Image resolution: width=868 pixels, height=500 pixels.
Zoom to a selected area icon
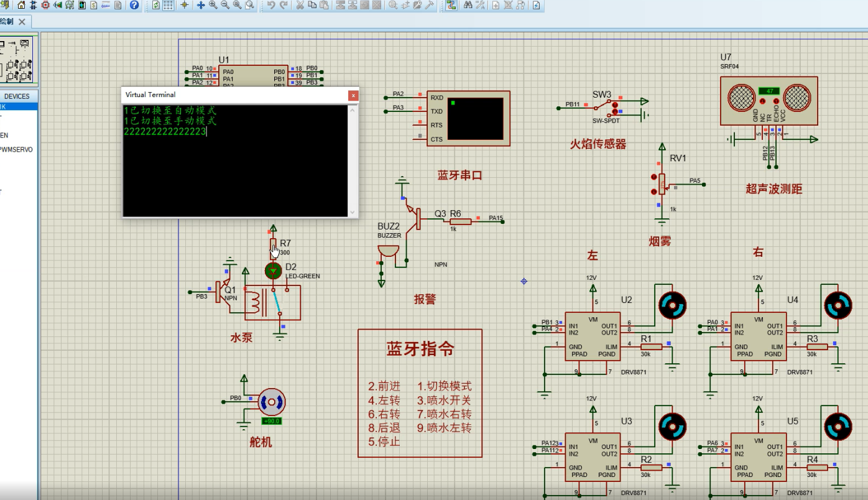[249, 5]
